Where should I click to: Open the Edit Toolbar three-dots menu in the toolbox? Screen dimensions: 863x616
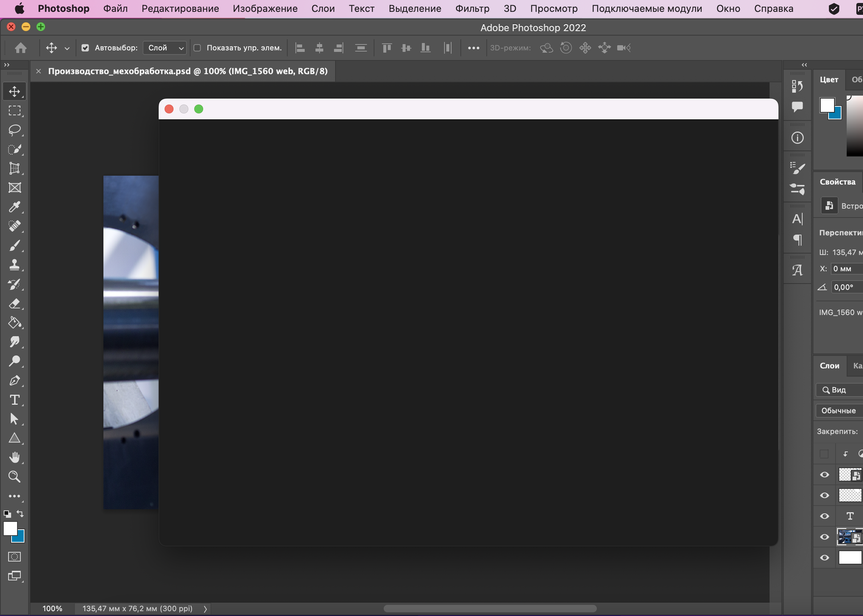[14, 496]
